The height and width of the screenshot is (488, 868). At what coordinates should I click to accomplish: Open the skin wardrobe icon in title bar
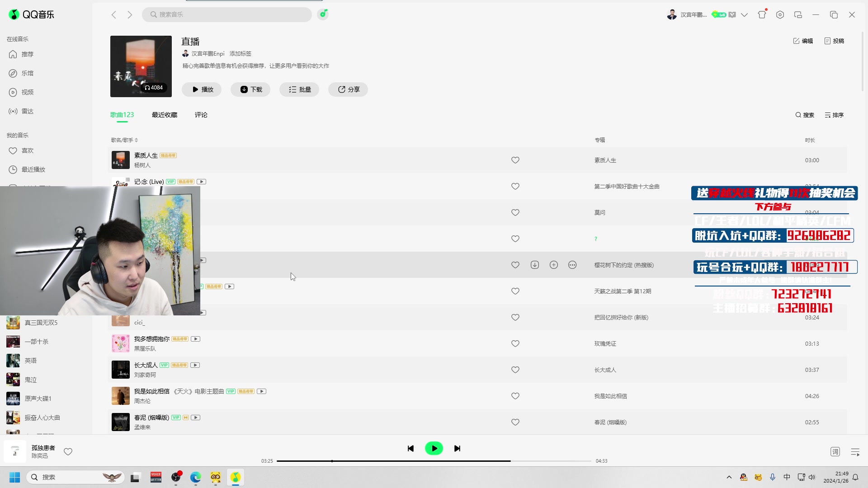[x=762, y=14]
